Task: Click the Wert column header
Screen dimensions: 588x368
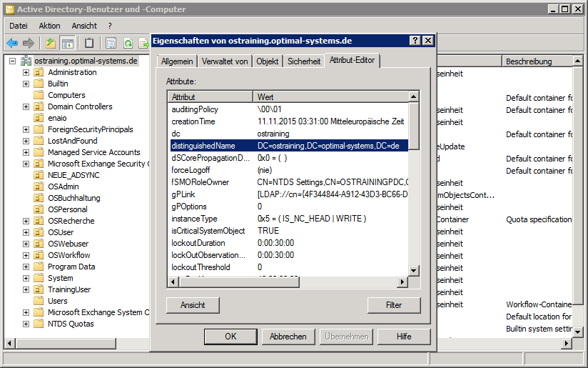Action: point(331,97)
